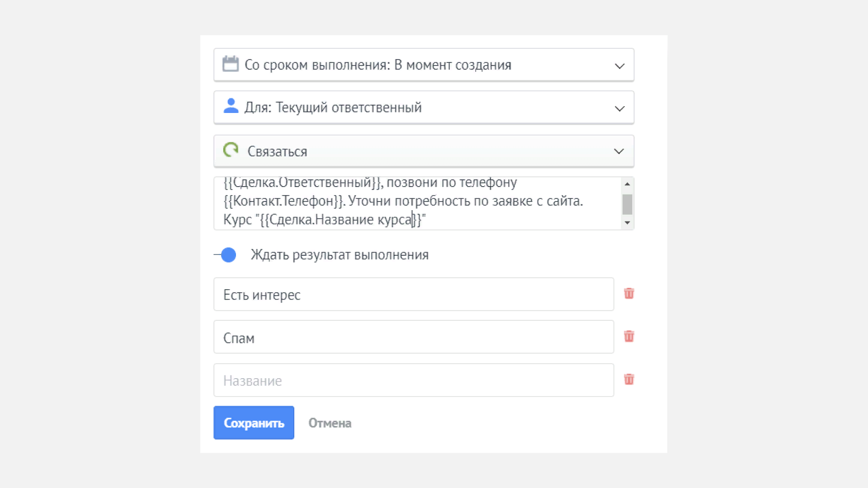Remove the empty Название row via trash icon
The width and height of the screenshot is (868, 488).
tap(629, 380)
